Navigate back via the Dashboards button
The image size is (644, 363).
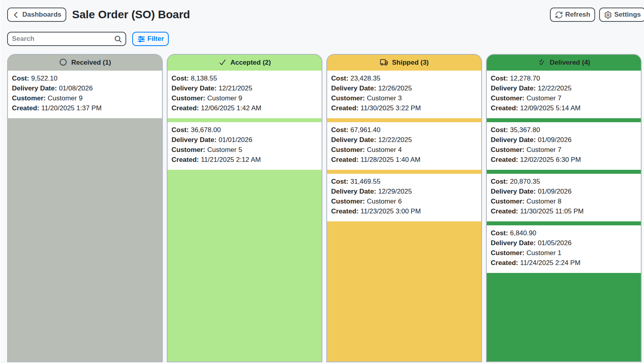[37, 14]
